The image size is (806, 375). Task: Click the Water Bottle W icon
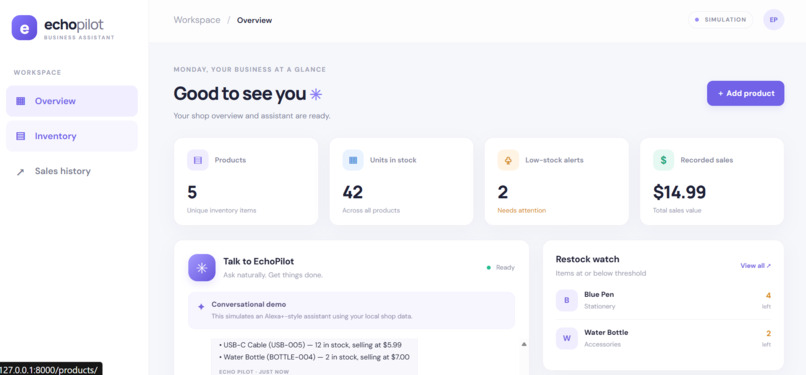(567, 339)
